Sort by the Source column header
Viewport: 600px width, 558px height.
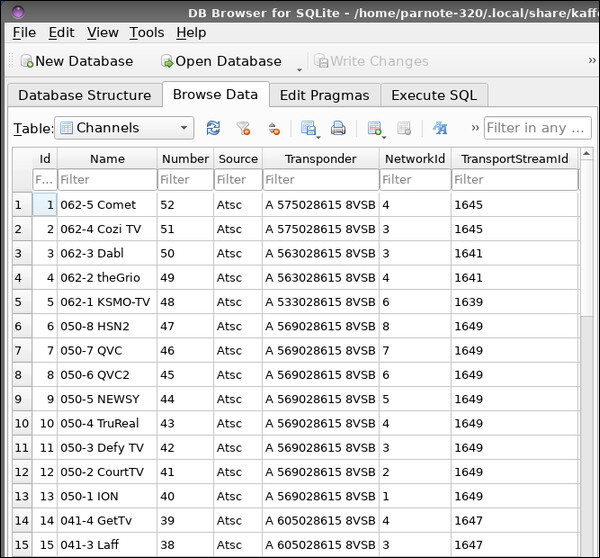click(x=238, y=159)
